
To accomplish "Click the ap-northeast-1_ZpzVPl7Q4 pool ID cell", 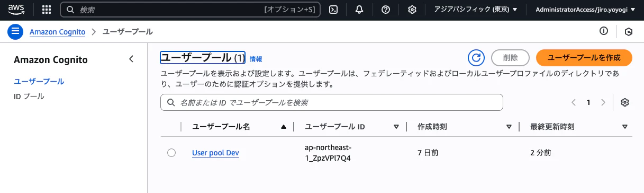I will (329, 153).
